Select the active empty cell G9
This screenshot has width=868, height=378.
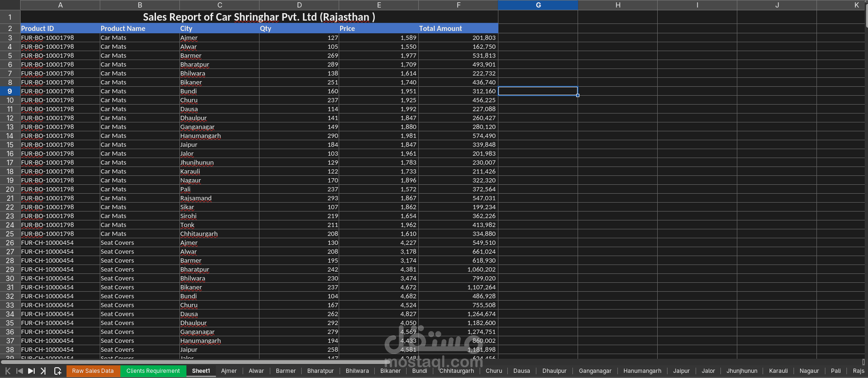538,91
